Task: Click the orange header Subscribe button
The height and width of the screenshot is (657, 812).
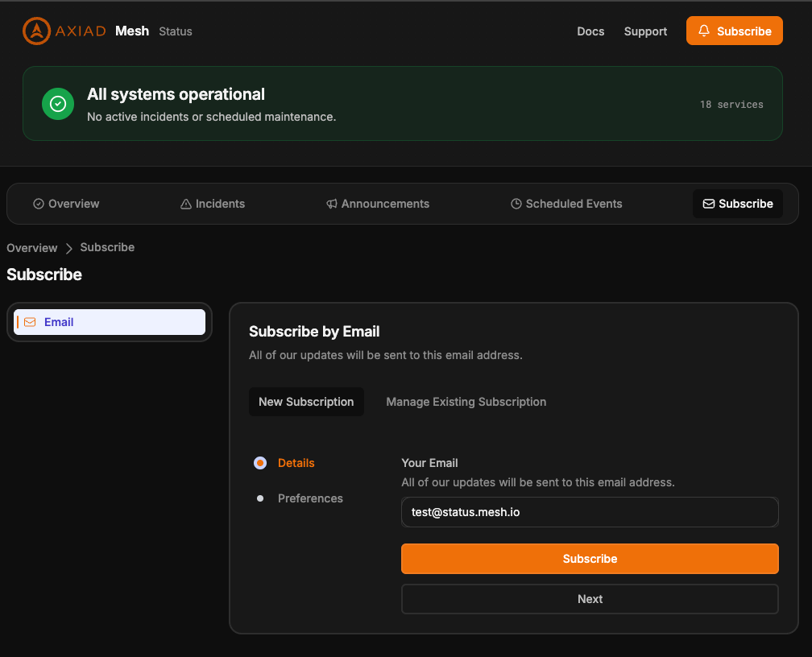Action: coord(735,31)
